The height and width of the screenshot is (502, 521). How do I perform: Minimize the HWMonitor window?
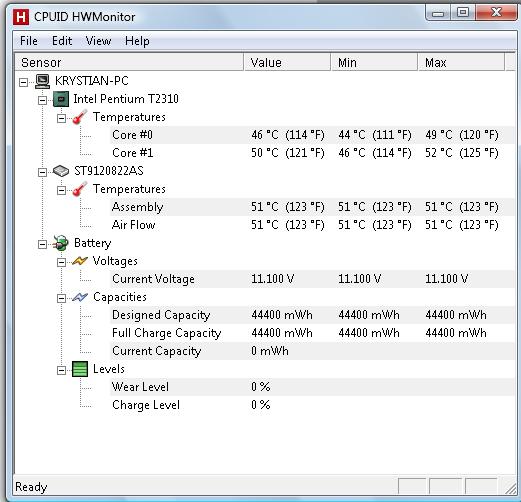coord(438,13)
